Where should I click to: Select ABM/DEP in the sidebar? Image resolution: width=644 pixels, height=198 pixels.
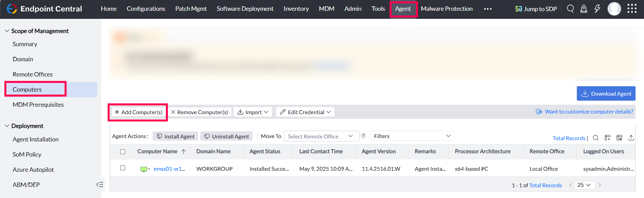pos(26,185)
